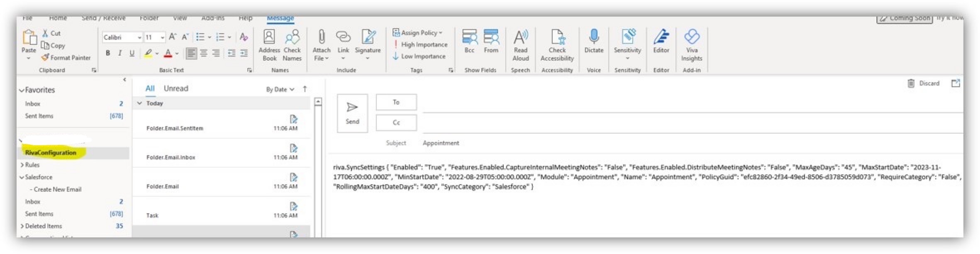Image resolution: width=980 pixels, height=254 pixels.
Task: Click the Paste clipboard icon
Action: [x=29, y=37]
